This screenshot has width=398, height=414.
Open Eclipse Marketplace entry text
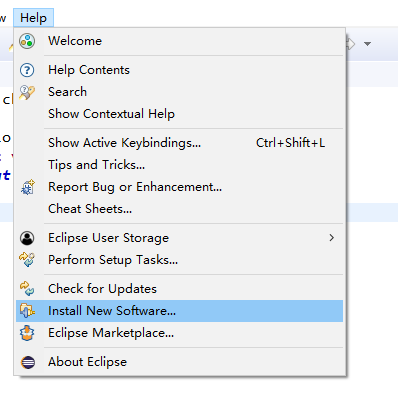pos(111,333)
